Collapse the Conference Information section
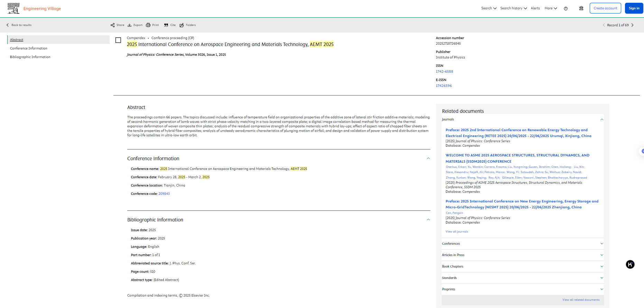This screenshot has width=644, height=308. [428, 158]
